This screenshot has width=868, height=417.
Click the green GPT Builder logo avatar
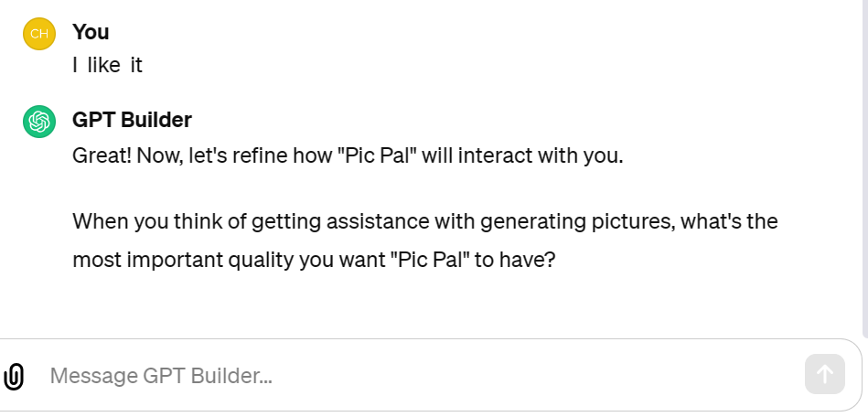point(39,121)
